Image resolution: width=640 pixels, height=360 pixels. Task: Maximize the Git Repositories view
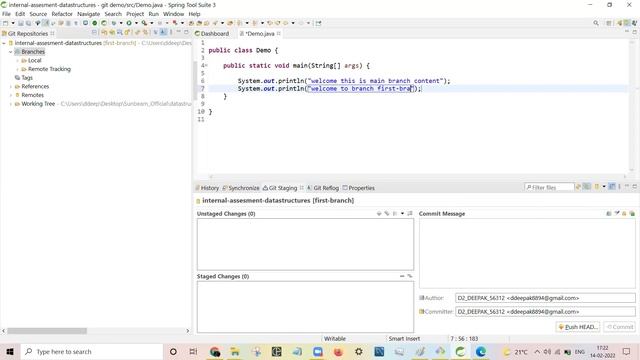pyautogui.click(x=186, y=32)
